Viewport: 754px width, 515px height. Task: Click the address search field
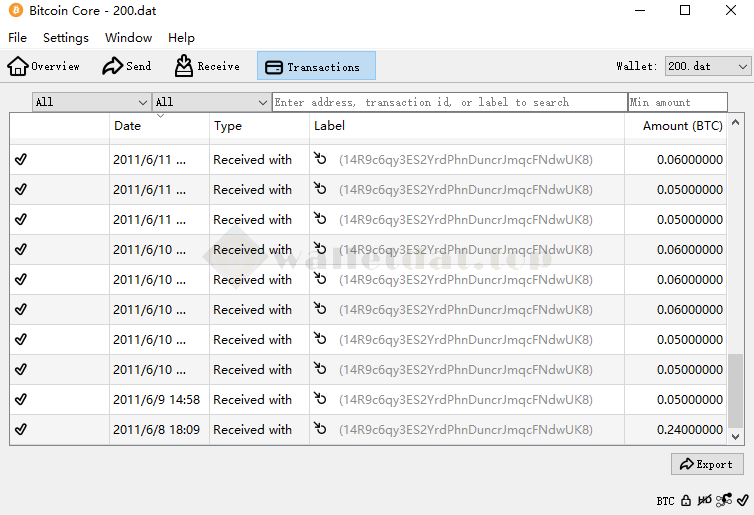point(449,102)
